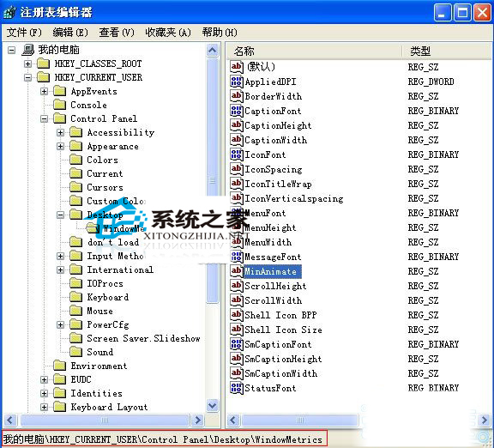Click the registry editor title bar icon
Viewport: 494px width, 448px height.
(10, 13)
